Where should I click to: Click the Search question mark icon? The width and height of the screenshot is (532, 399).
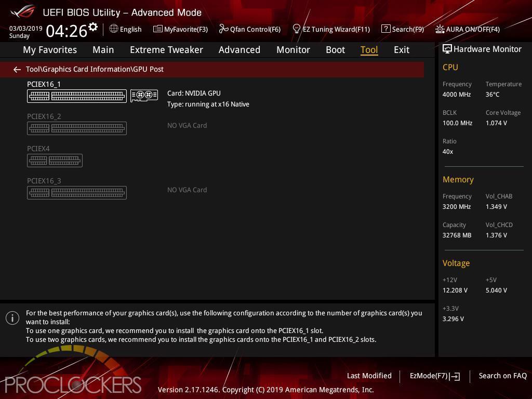click(x=386, y=29)
